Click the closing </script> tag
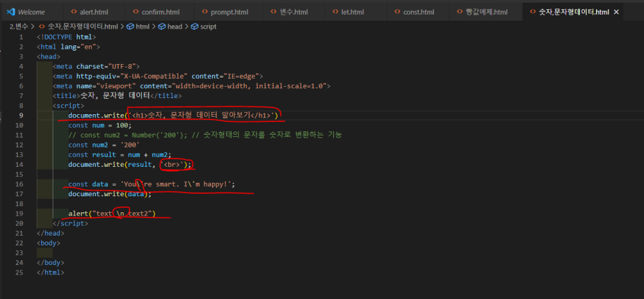Image resolution: width=644 pixels, height=299 pixels. point(70,224)
